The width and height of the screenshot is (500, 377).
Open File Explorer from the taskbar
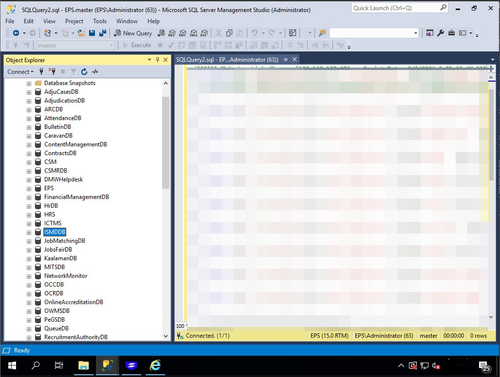tap(83, 366)
